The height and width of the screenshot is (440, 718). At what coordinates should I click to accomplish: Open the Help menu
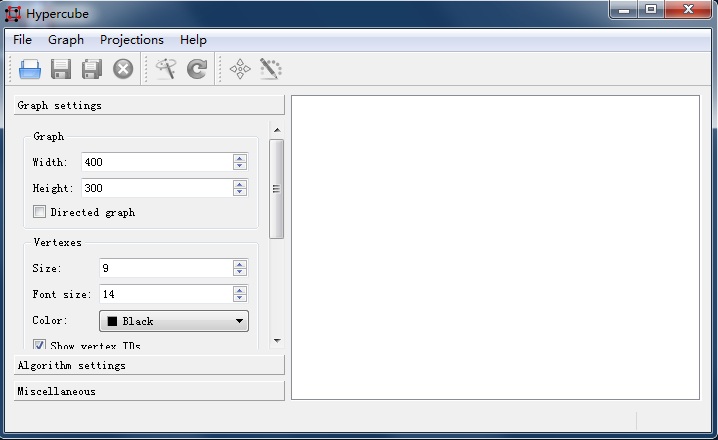pos(193,40)
